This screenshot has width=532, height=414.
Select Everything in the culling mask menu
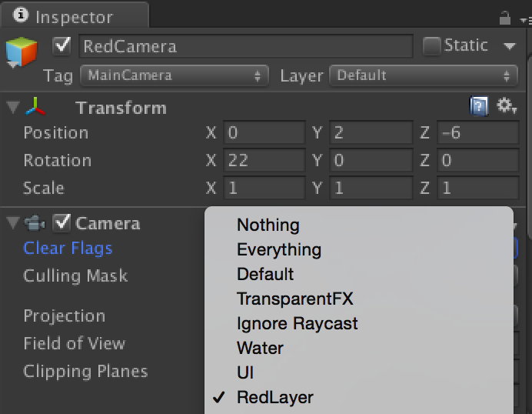(279, 249)
